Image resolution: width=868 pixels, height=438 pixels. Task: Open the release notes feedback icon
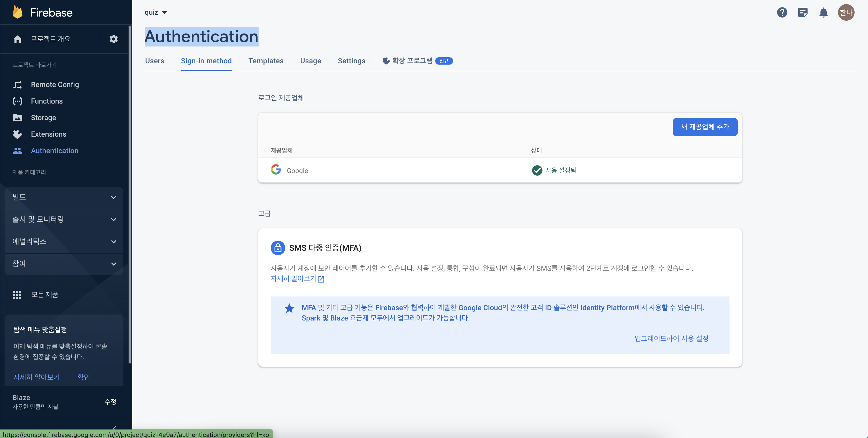click(803, 12)
